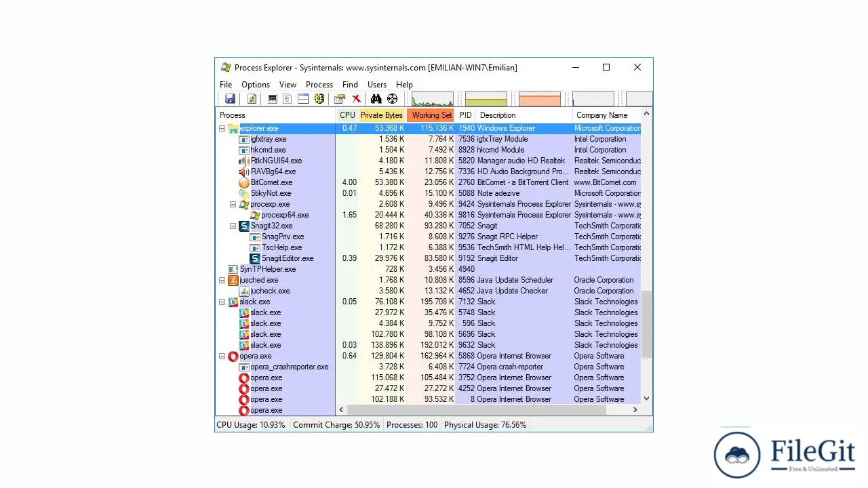Collapse the parent opera.exe tree node

click(222, 356)
